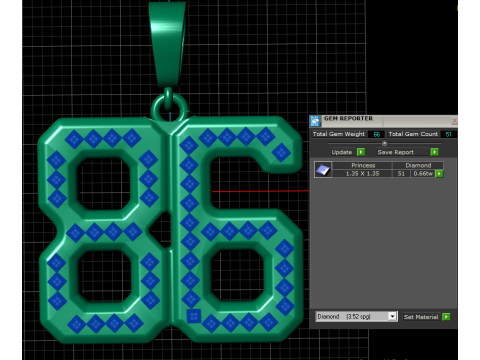Click the Total Gem Weight label

tap(339, 134)
